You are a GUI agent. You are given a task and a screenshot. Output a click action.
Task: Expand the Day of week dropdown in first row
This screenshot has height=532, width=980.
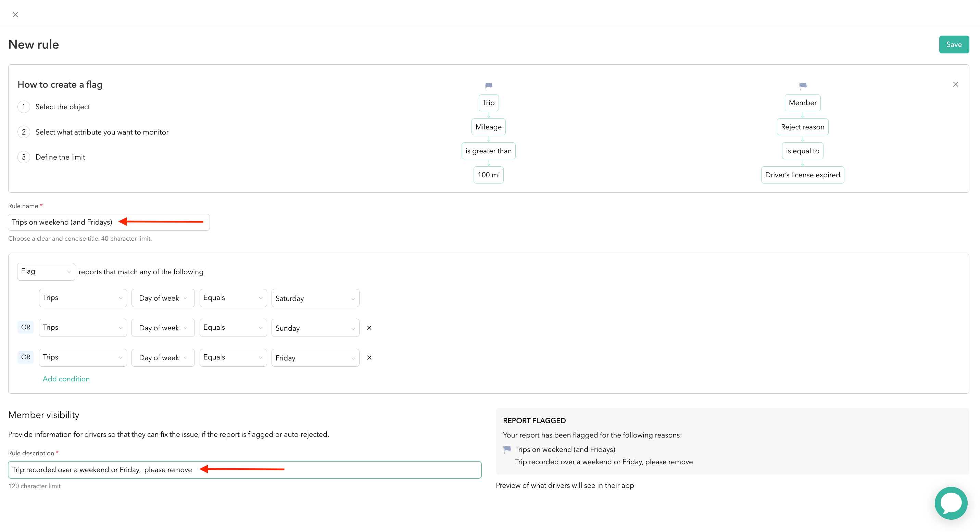click(x=163, y=298)
